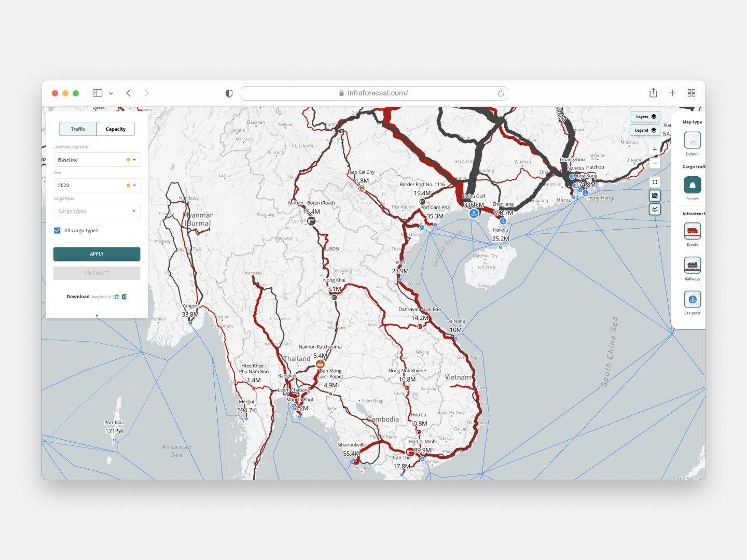Viewport: 747px width, 560px height.
Task: Enter fullscreen map view
Action: [655, 182]
